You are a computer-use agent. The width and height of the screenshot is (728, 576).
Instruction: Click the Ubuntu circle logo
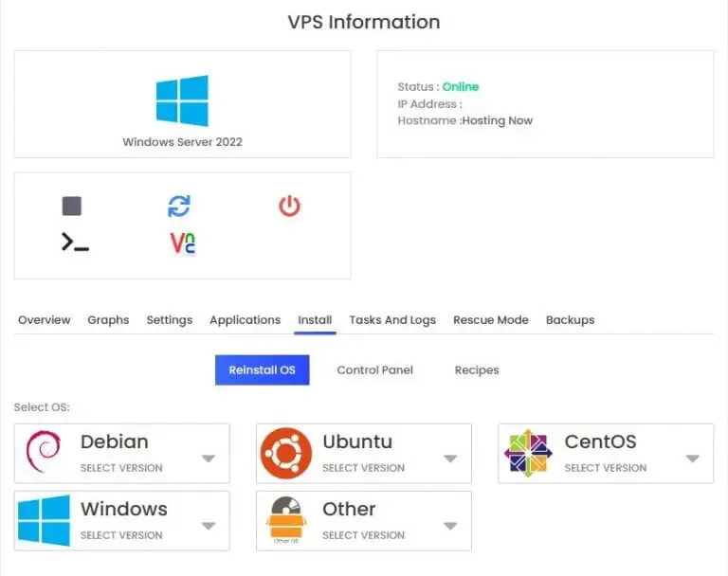coord(286,453)
